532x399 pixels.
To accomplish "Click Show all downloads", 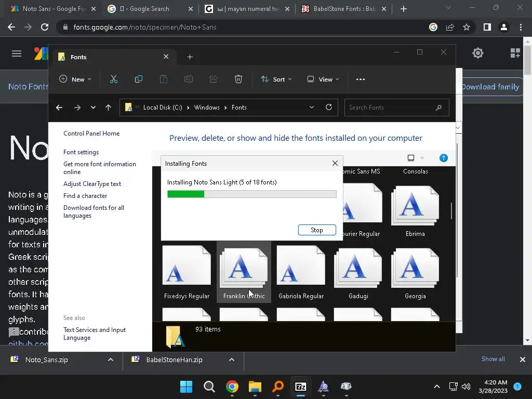I will [493, 359].
